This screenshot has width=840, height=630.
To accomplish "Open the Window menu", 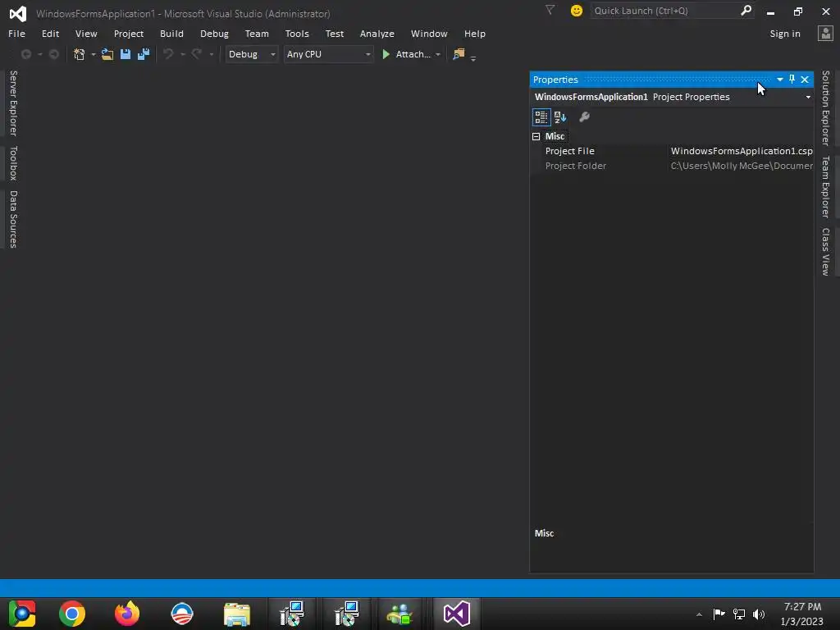I will 429,33.
